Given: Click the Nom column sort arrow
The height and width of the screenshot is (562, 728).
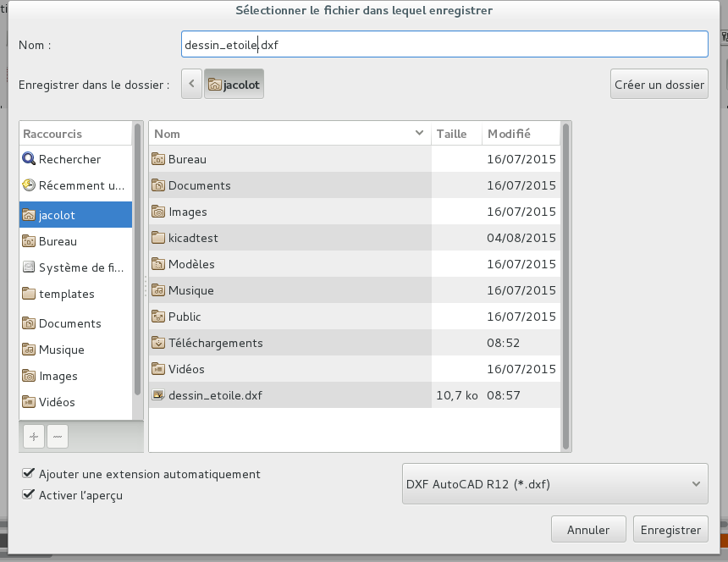Looking at the screenshot, I should [420, 134].
